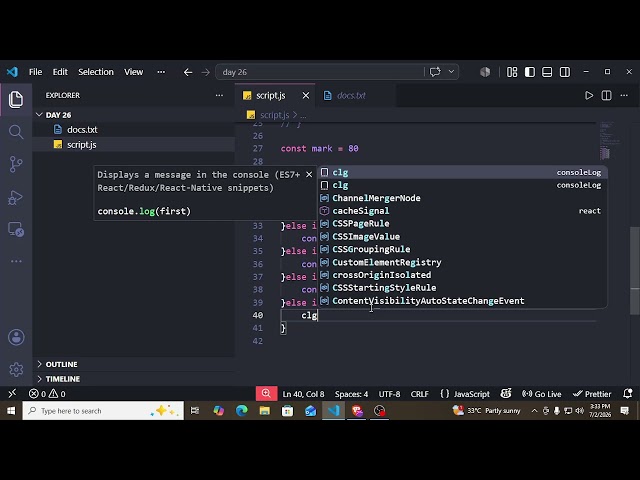Change the end of line CRLF
The width and height of the screenshot is (640, 480).
coord(420,394)
